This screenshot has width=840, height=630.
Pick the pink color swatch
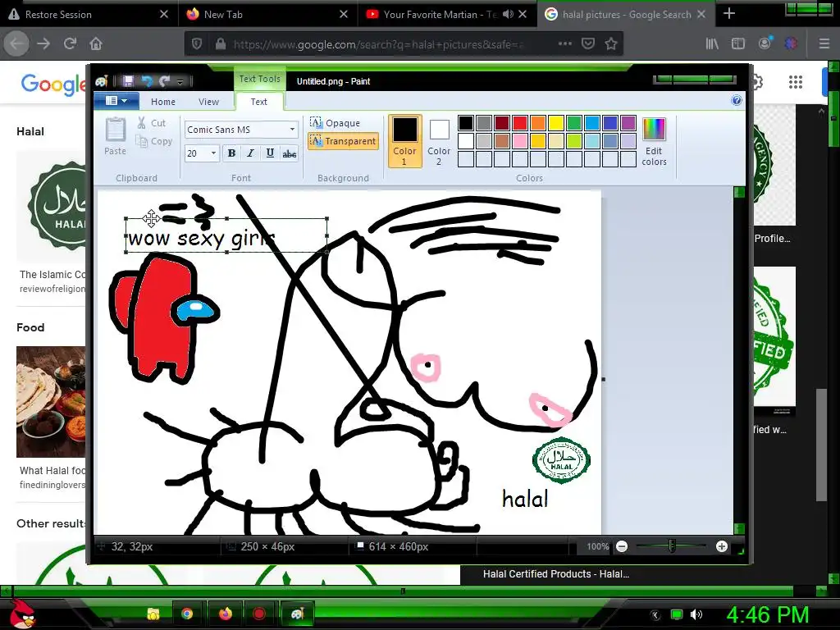click(519, 141)
